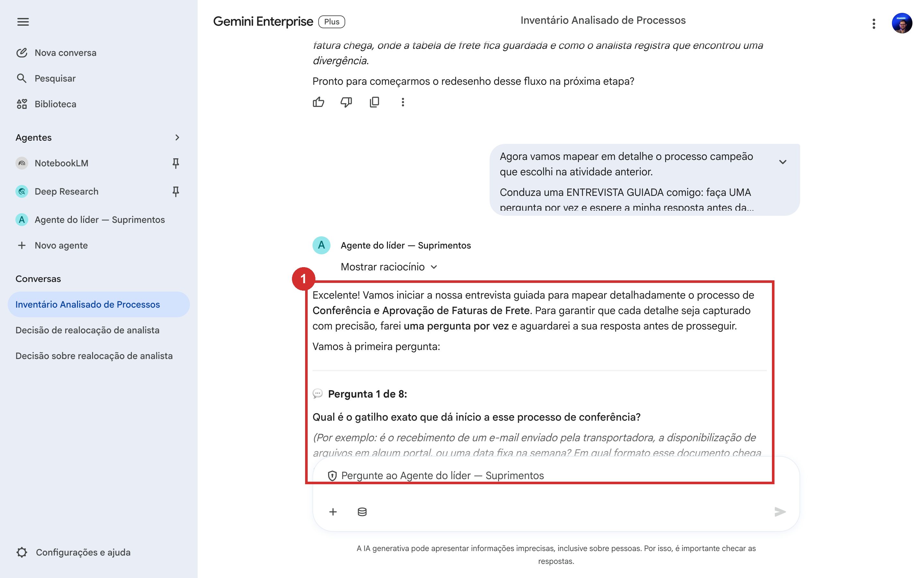
Task: Open the Deep Research agent
Action: pyautogui.click(x=66, y=191)
